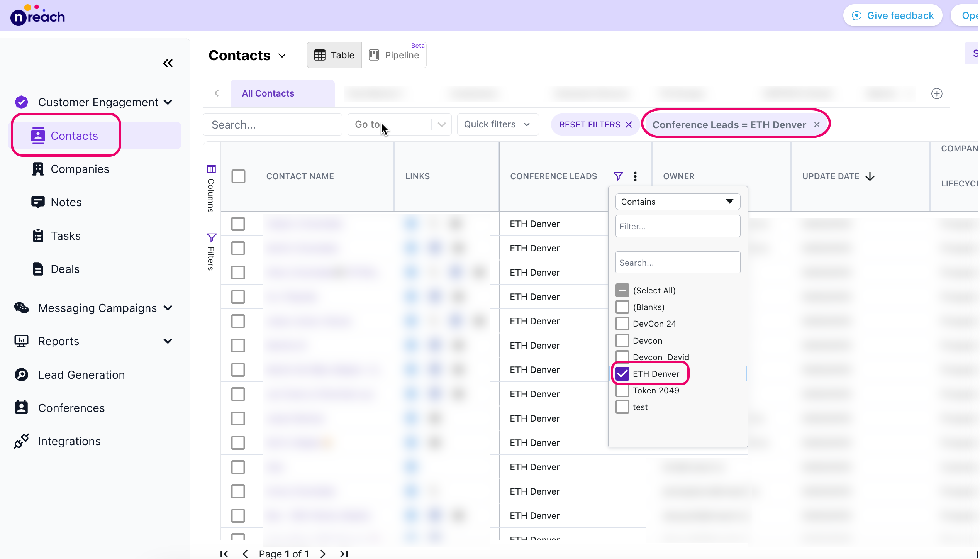Open the Contains condition dropdown
Image resolution: width=980 pixels, height=559 pixels.
coord(678,202)
